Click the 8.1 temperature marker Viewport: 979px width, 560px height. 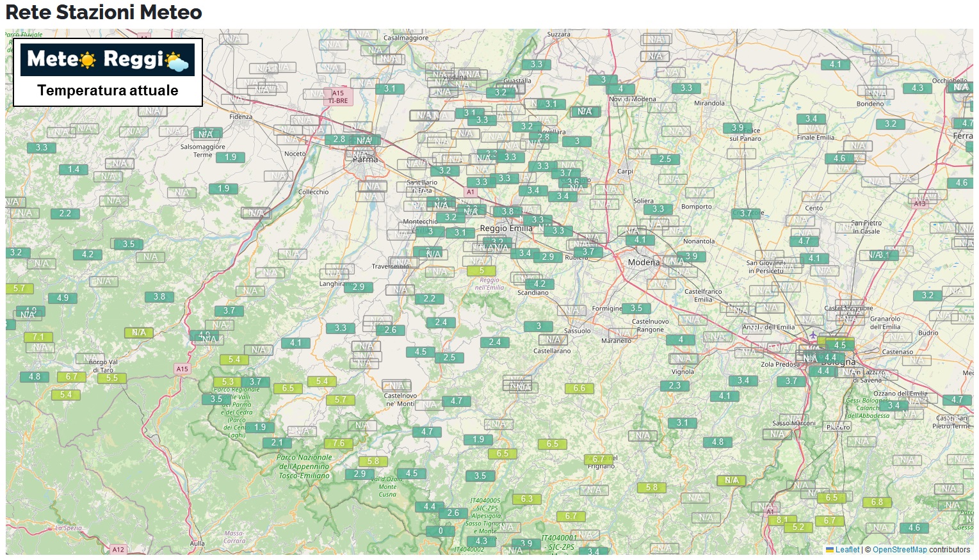click(782, 520)
